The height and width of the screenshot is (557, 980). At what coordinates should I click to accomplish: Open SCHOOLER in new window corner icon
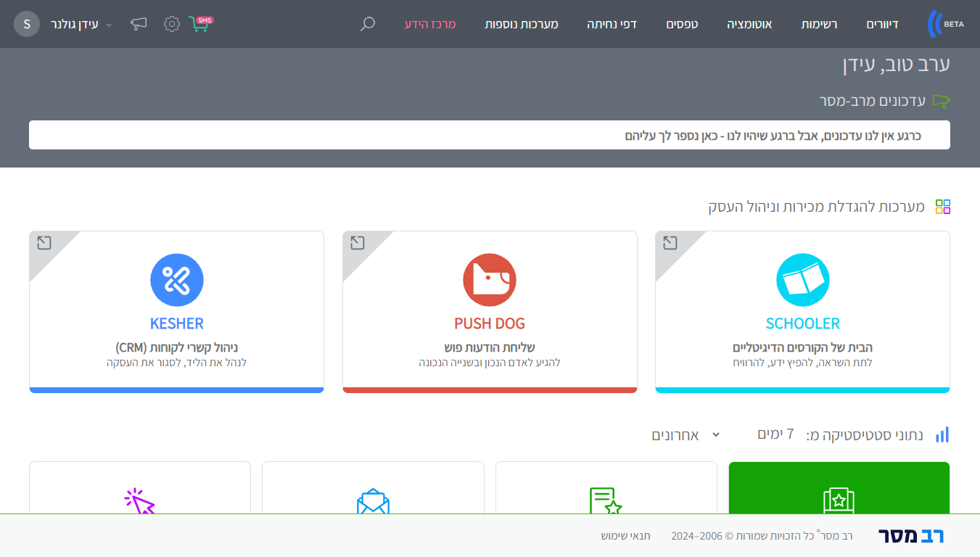pos(670,243)
